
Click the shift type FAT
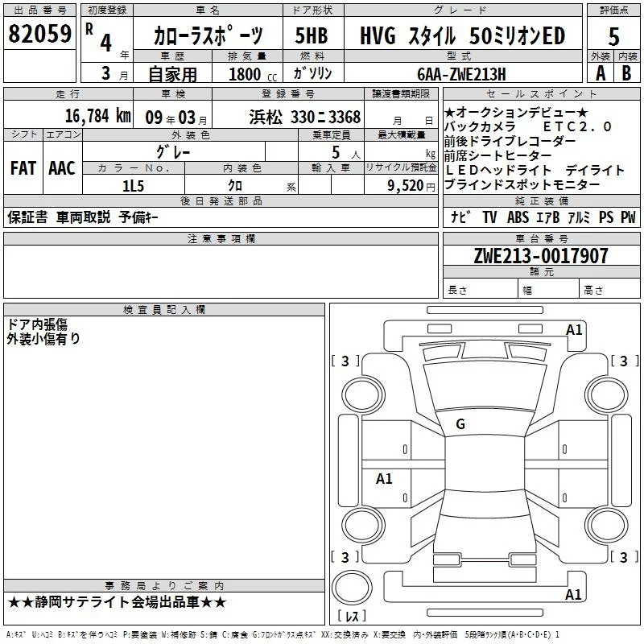[23, 168]
